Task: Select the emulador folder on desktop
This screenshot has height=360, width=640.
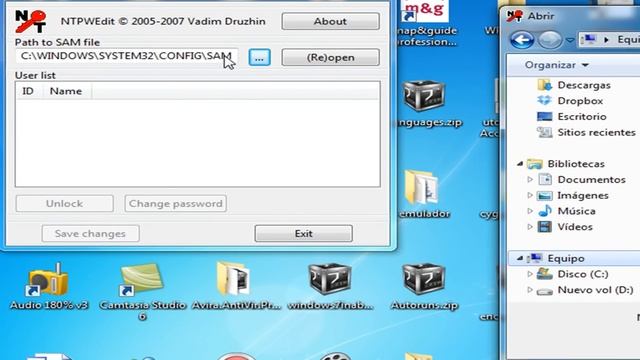Action: point(423,187)
